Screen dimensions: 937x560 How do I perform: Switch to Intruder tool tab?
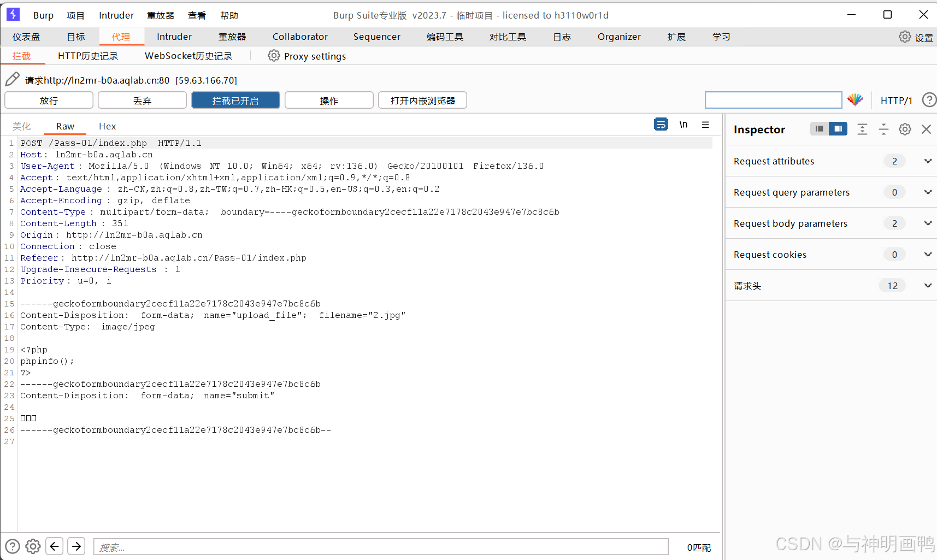click(174, 37)
